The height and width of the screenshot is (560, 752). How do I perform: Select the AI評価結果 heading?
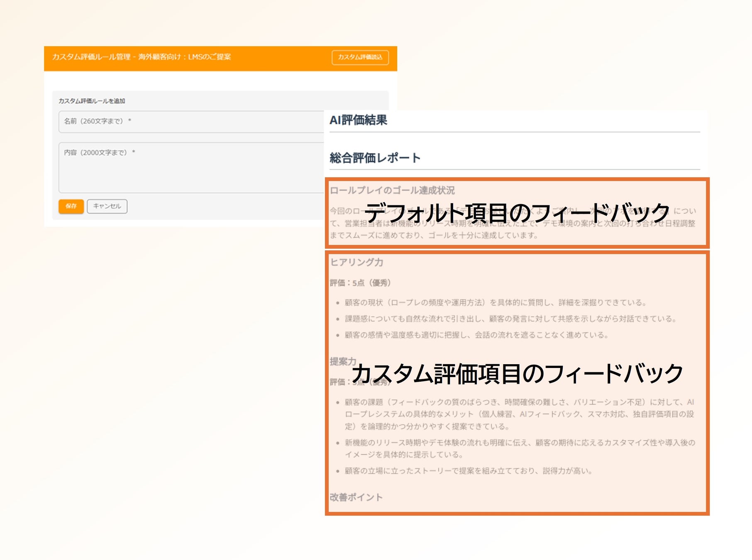[358, 120]
